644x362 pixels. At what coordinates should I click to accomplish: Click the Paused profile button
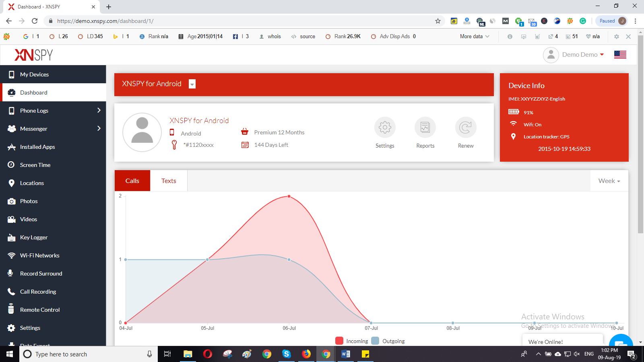coord(611,21)
